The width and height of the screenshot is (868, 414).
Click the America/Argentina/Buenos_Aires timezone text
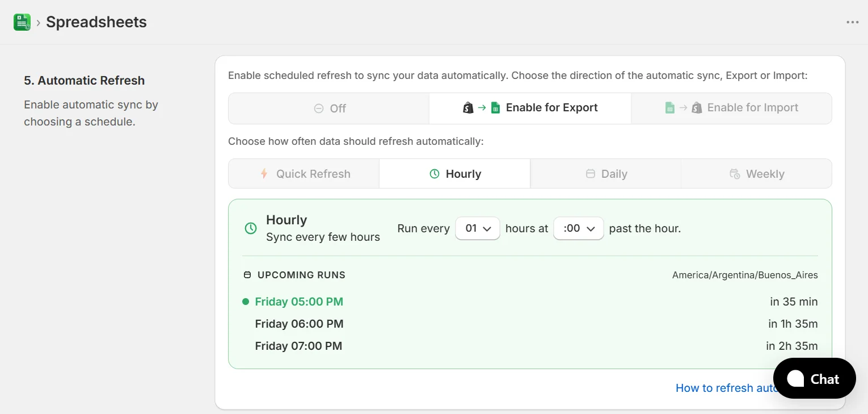[745, 275]
